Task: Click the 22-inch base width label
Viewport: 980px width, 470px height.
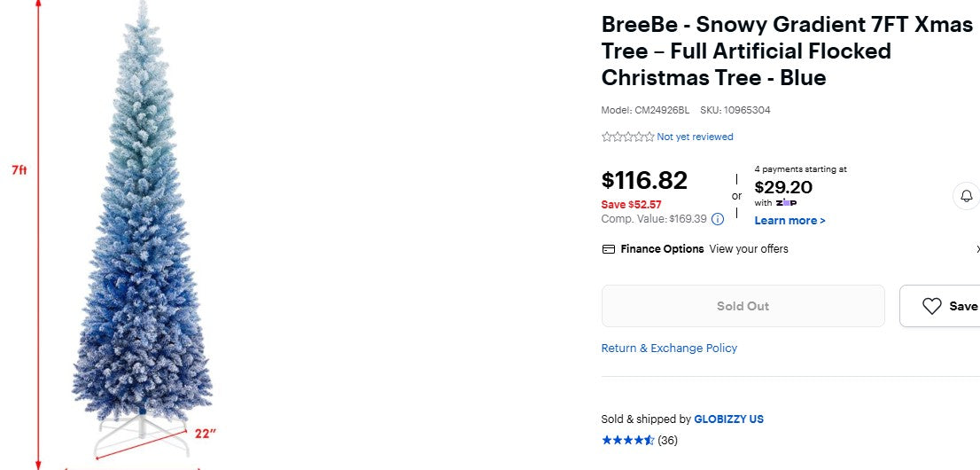Action: (x=206, y=434)
